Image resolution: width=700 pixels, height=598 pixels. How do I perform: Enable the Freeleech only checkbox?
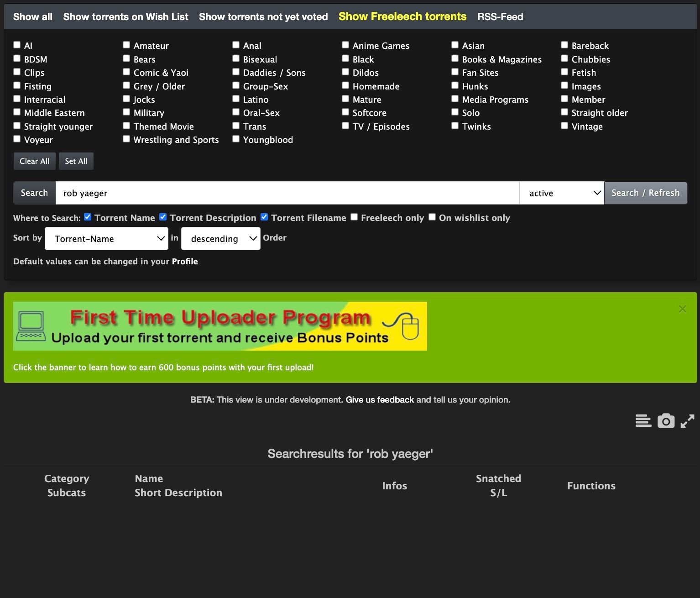point(354,217)
